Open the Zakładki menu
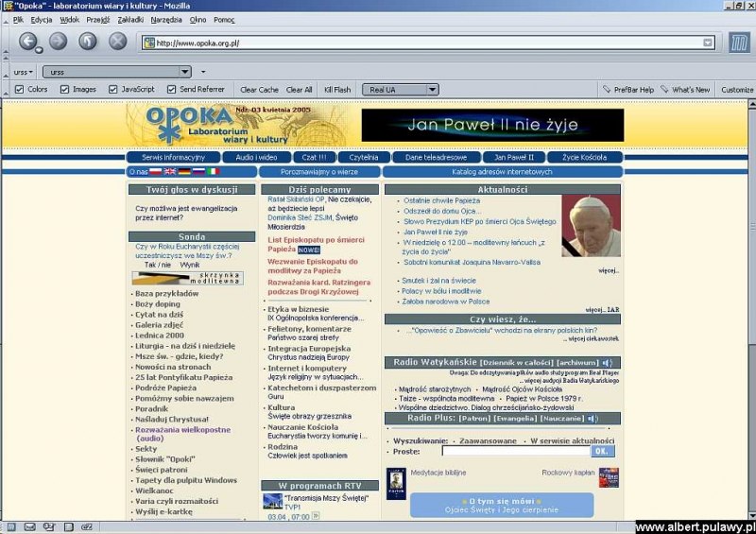Viewport: 756px width, 534px height. pos(130,20)
